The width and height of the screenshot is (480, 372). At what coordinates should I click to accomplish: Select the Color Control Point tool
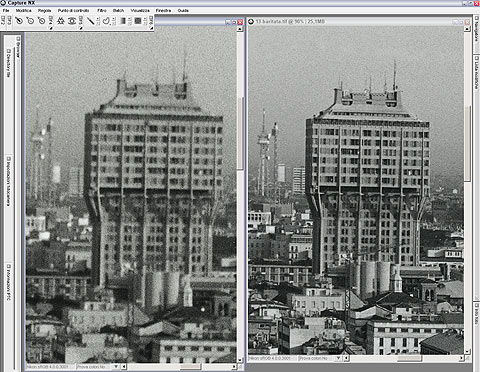click(x=61, y=21)
